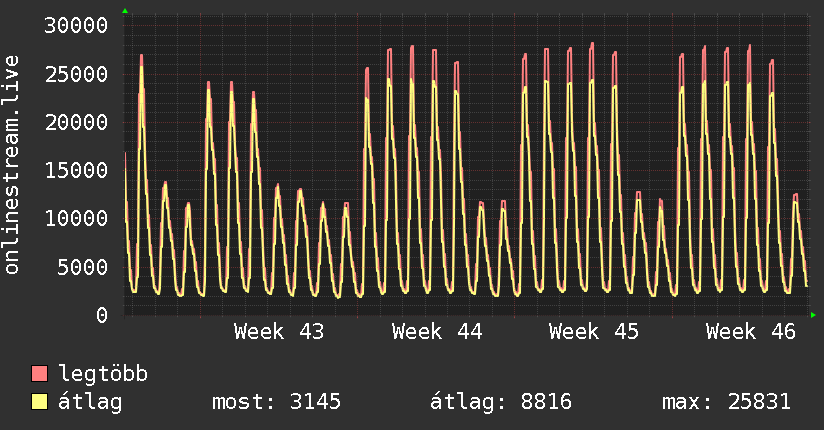
Task: Click the 30000 y-axis label
Action: (76, 25)
